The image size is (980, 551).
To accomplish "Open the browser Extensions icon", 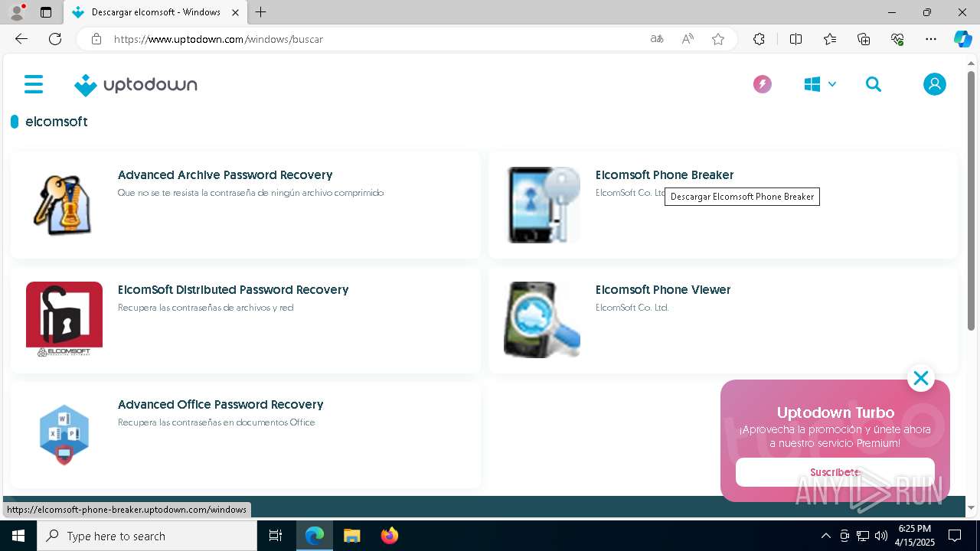I will pos(759,39).
